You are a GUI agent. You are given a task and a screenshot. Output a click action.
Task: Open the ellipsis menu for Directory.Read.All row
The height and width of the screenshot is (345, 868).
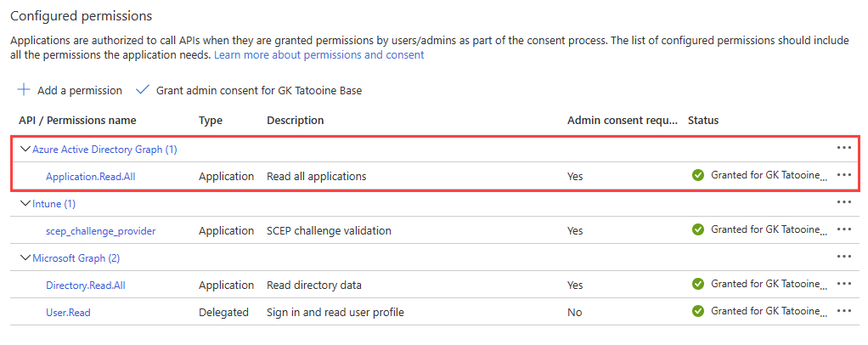pos(843,284)
